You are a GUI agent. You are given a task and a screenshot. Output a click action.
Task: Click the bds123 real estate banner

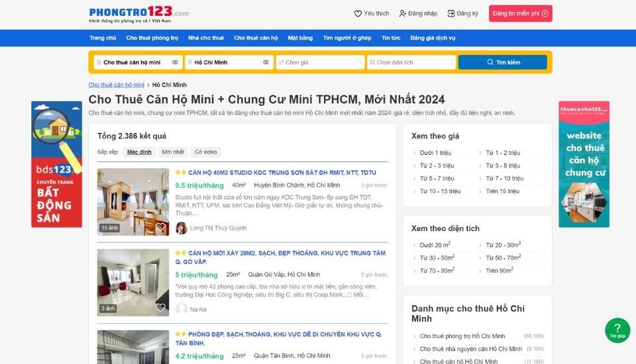point(57,164)
